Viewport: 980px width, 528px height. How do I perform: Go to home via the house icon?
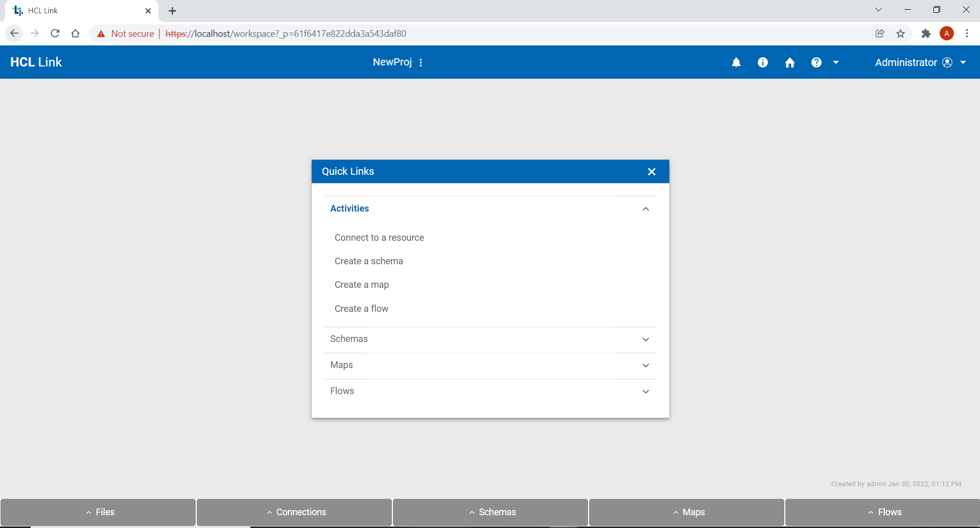789,62
